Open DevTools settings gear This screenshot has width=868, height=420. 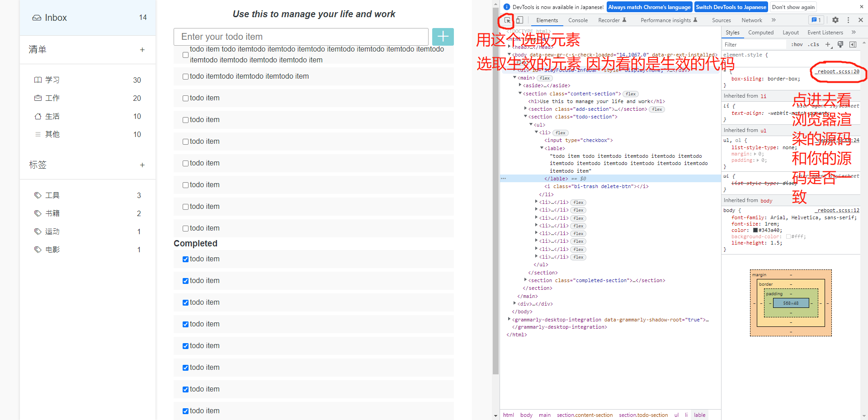(835, 20)
